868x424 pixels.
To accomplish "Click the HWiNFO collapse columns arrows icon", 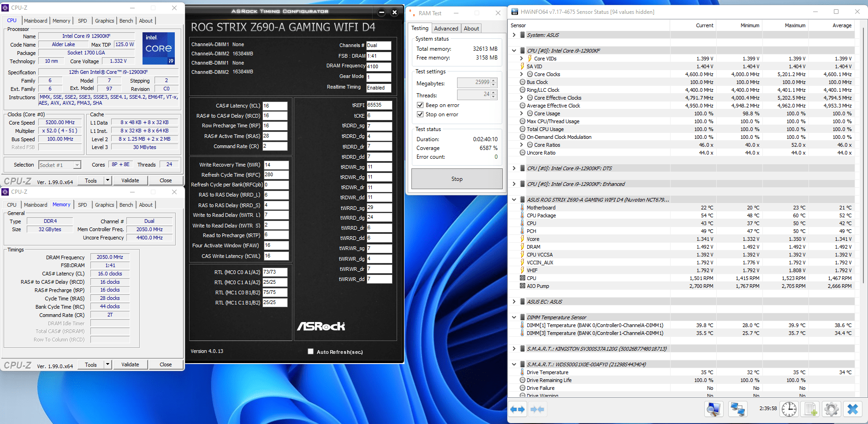I will tap(537, 409).
